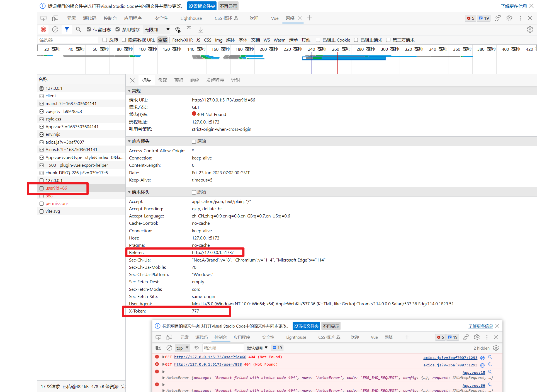The width and height of the screenshot is (537, 392).
Task: Expand the AxiosError object from App.vue:15
Action: pos(164,378)
